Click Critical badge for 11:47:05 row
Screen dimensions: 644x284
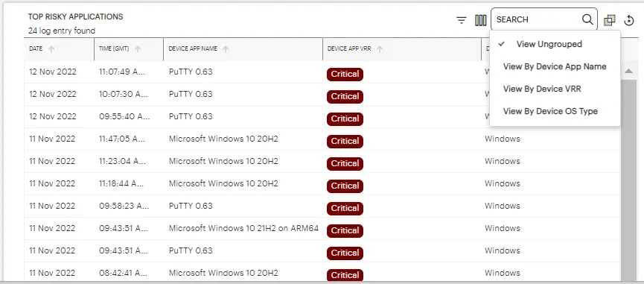pyautogui.click(x=345, y=142)
